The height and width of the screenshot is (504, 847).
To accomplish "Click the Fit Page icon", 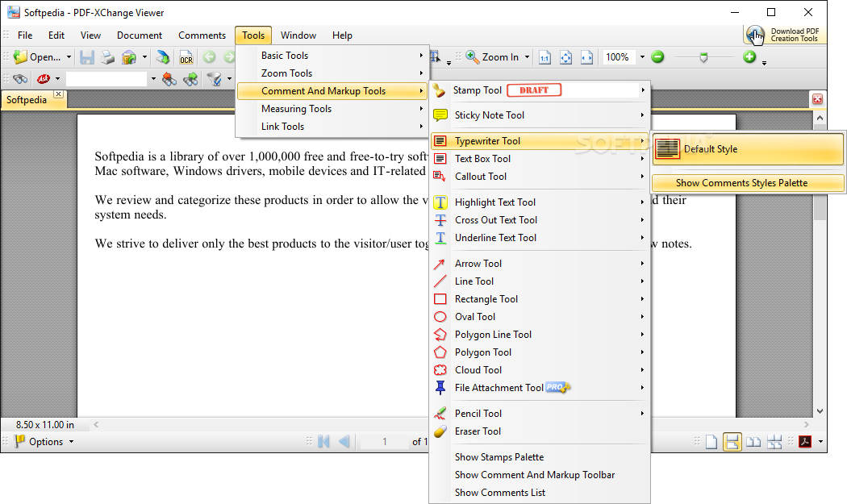I will coord(565,57).
